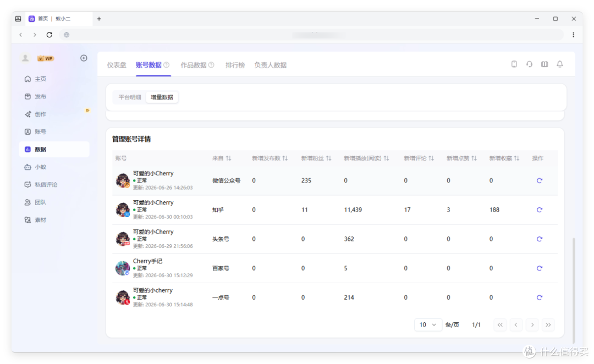Switch to the 仪表盘 tab

pos(116,65)
